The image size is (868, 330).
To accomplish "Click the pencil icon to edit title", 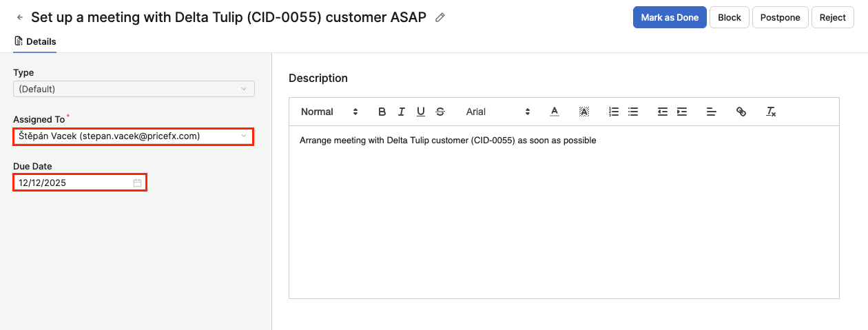I will (440, 17).
